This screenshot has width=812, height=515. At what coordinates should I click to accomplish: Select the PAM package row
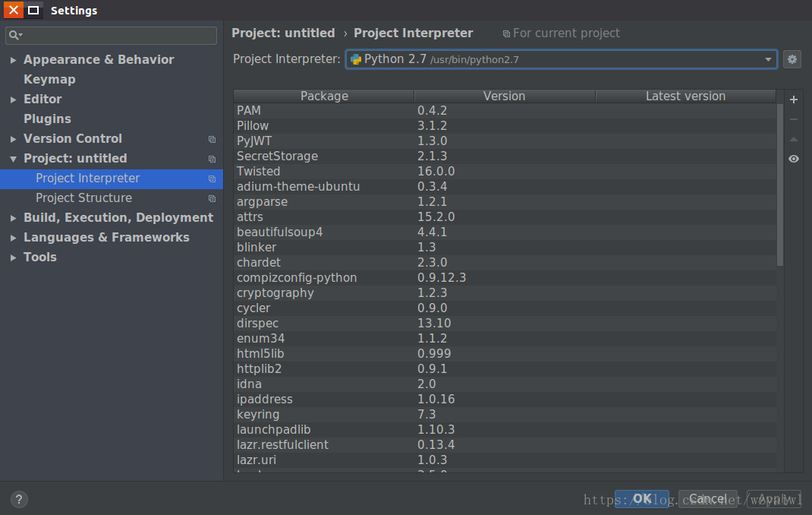click(x=505, y=111)
